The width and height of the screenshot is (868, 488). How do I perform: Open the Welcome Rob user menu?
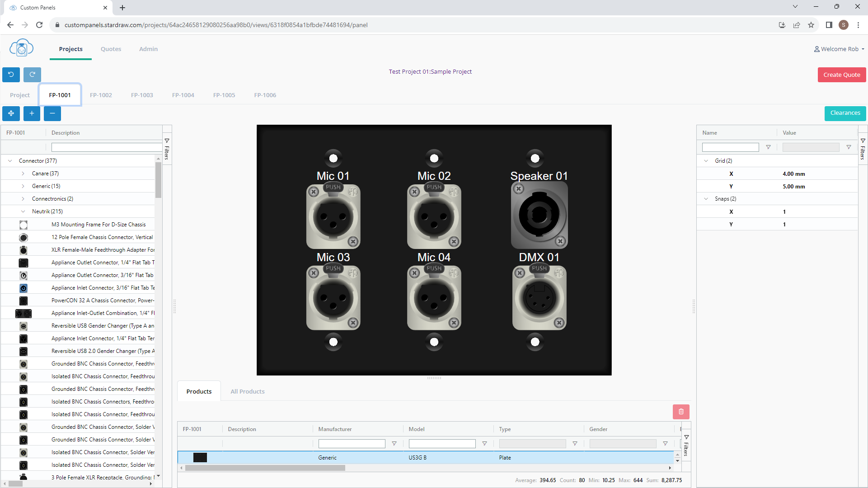click(x=839, y=49)
